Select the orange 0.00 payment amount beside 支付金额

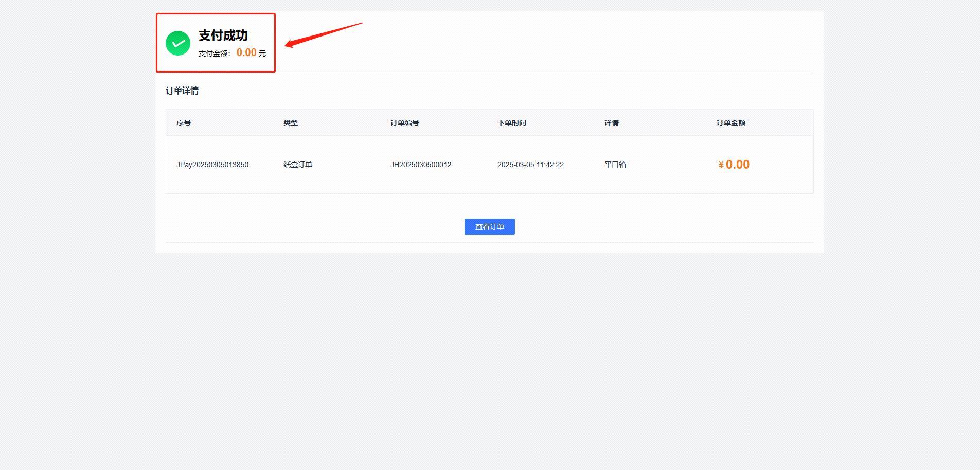tap(246, 52)
